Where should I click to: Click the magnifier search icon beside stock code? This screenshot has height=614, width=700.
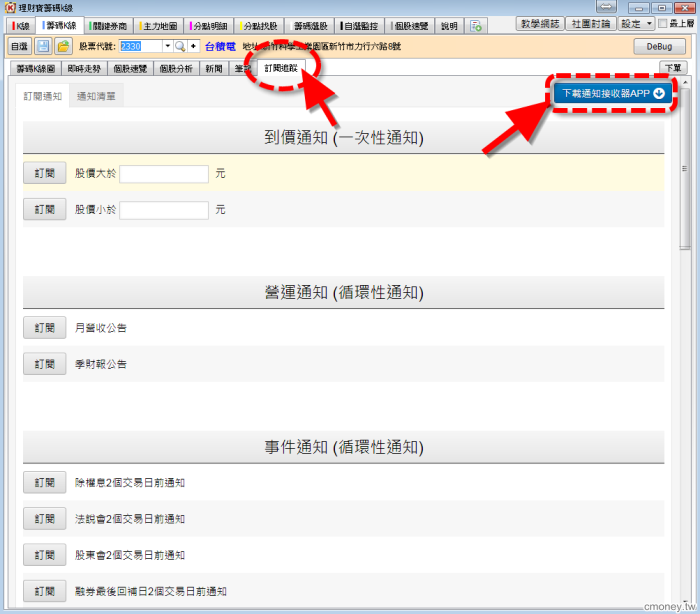coord(180,46)
